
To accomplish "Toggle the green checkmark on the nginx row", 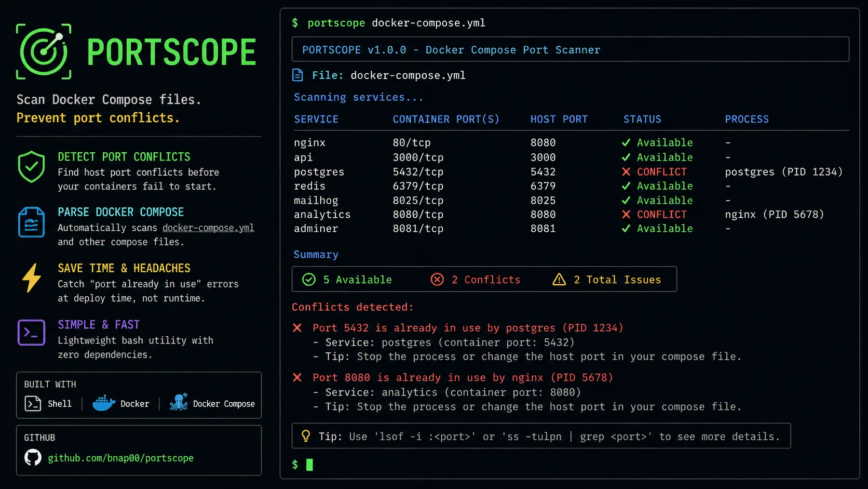I will point(626,142).
